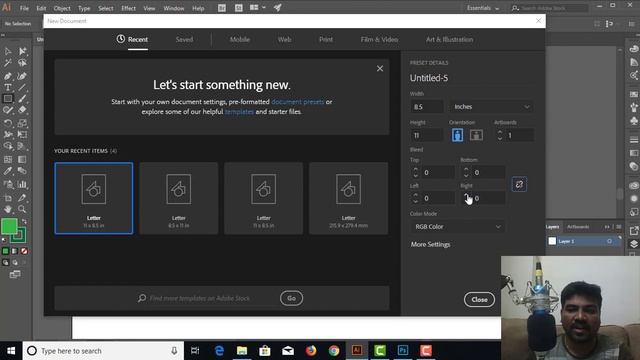The height and width of the screenshot is (360, 640).
Task: Step the Artboards count arrows
Action: (500, 136)
